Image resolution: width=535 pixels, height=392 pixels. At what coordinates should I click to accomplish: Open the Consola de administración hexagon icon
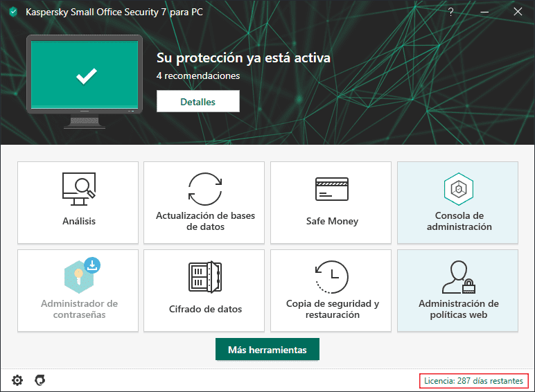[457, 188]
